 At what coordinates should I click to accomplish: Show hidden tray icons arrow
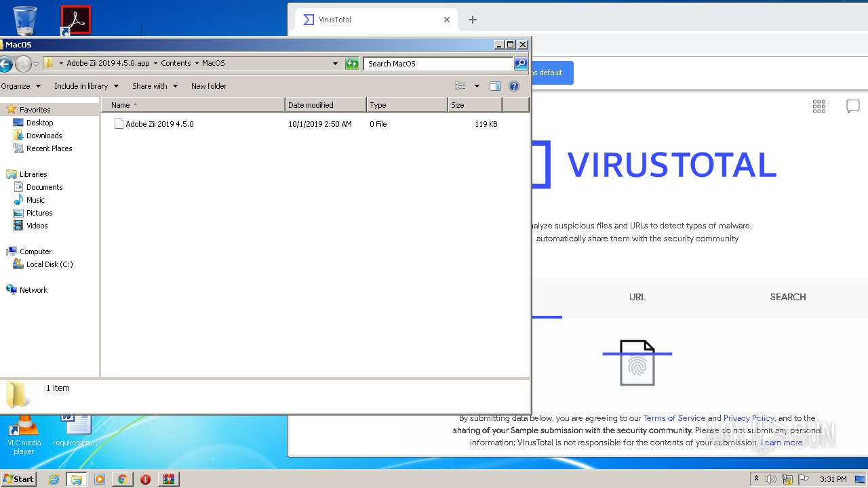tap(756, 479)
